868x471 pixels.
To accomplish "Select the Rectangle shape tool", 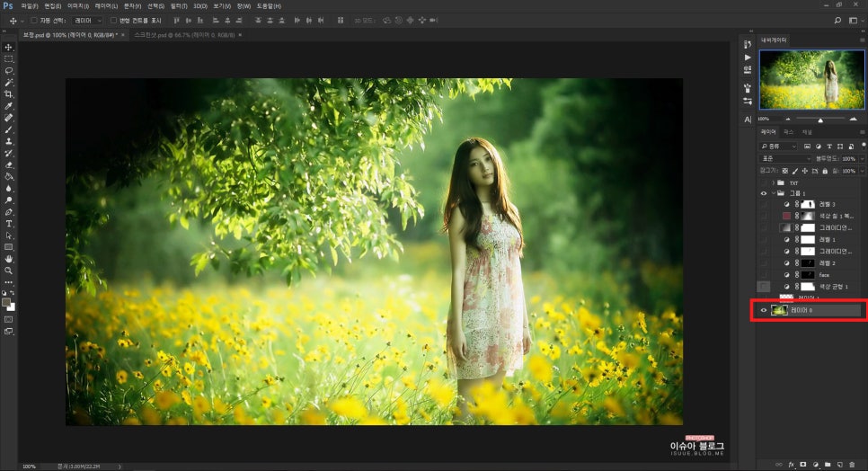I will pos(8,247).
